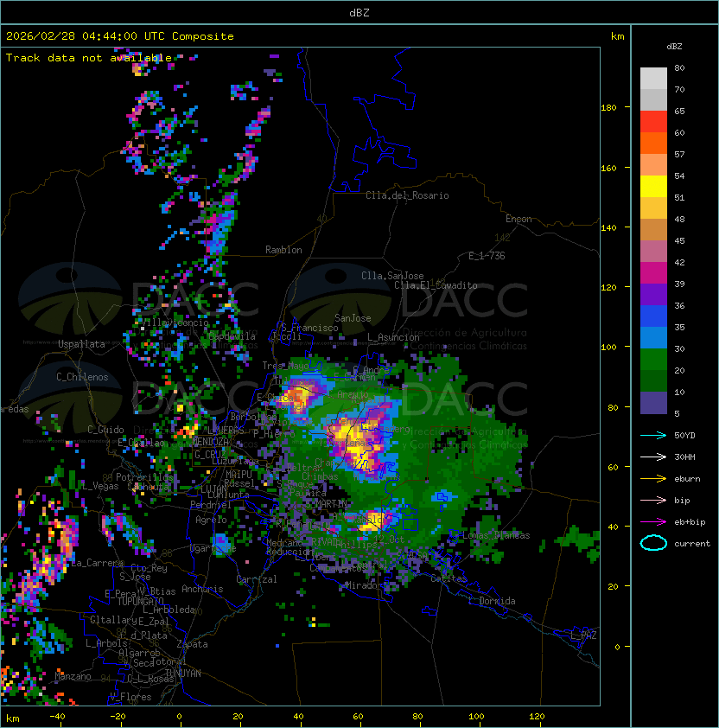This screenshot has height=728, width=719.
Task: Click the 'L_Asuncion' place label
Action: [x=393, y=337]
